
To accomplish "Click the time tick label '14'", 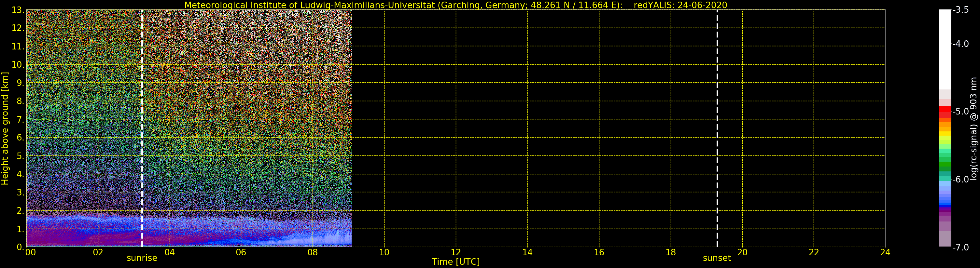I will coord(527,252).
